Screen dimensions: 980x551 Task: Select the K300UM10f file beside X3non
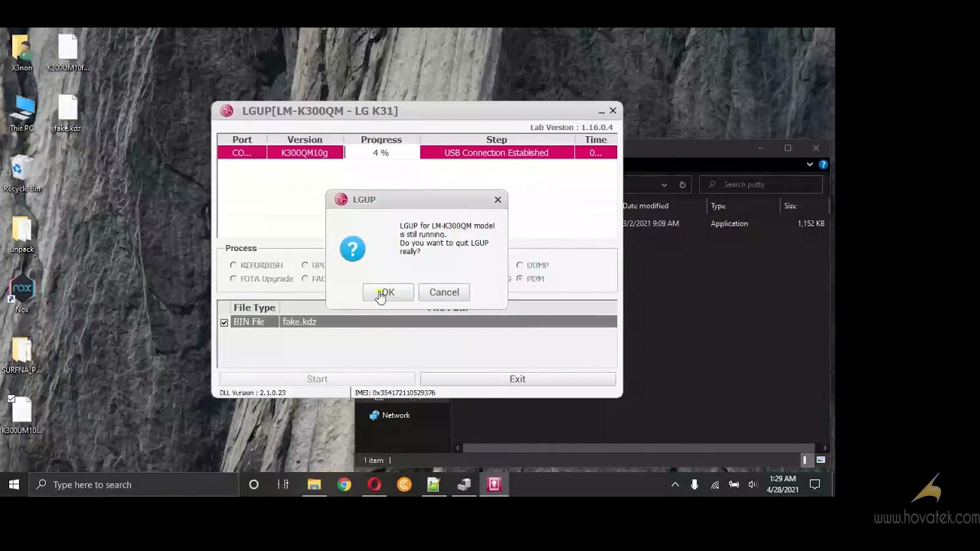(x=67, y=52)
